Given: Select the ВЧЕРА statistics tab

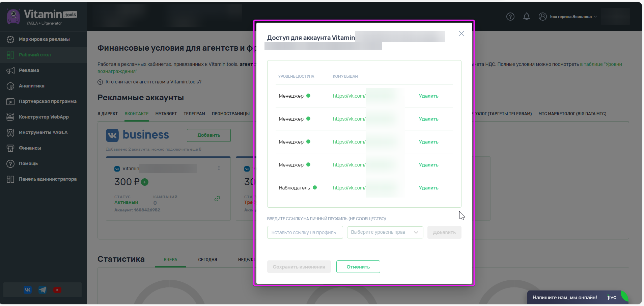Looking at the screenshot, I should pos(170,260).
